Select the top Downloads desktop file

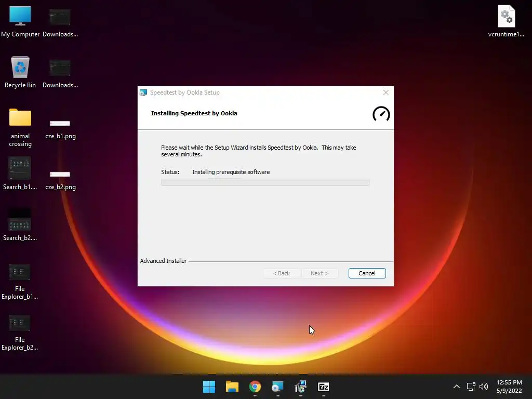[60, 23]
